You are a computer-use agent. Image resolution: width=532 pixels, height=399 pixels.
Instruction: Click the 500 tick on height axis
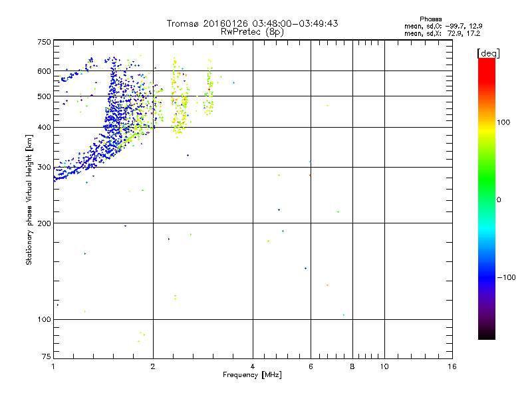pos(44,96)
